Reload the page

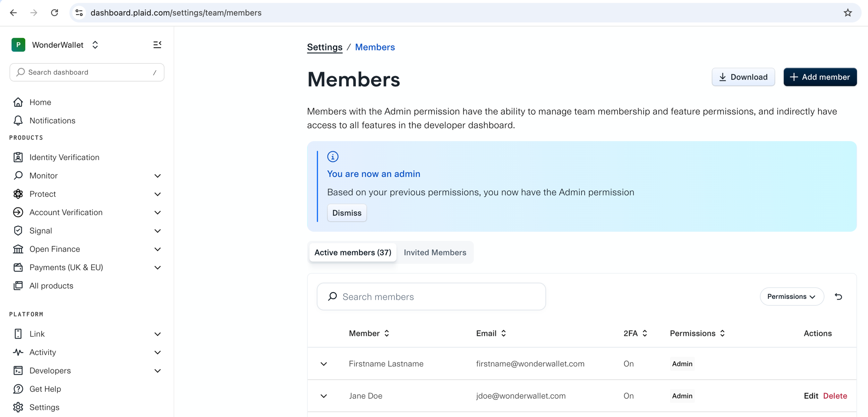click(x=54, y=13)
